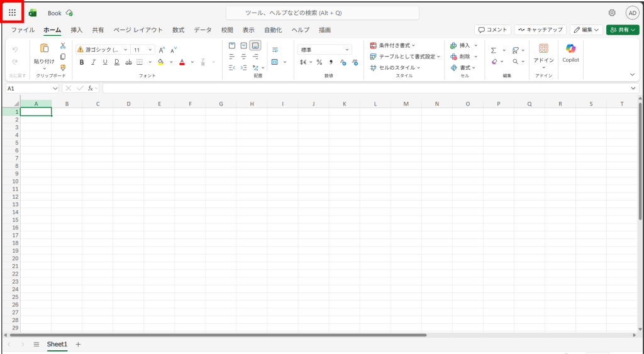Viewport: 644px width, 354px height.
Task: Click the Format Painter brush icon
Action: pos(63,67)
